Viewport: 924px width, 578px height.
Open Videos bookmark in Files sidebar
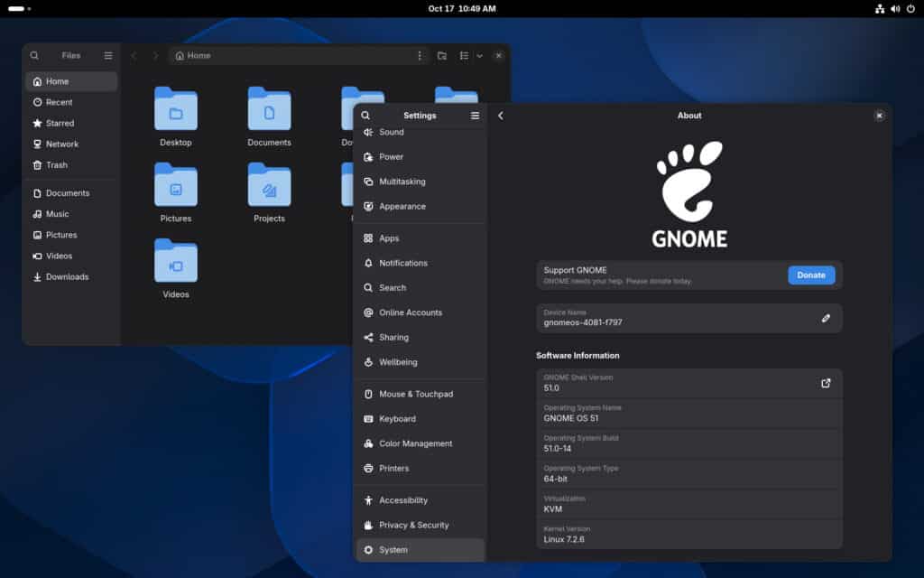tap(71, 256)
